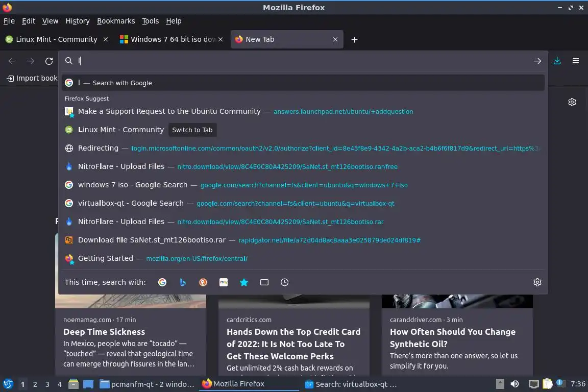Open the Tools menu
The image size is (588, 392).
(151, 21)
